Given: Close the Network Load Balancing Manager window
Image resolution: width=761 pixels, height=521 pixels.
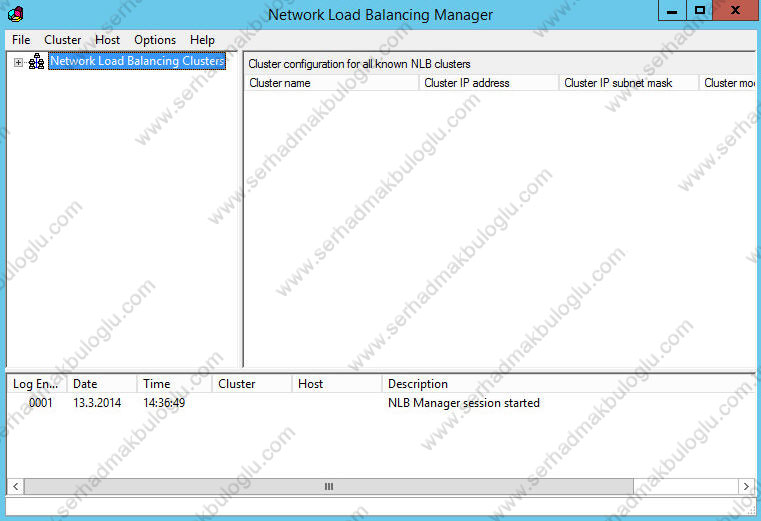Looking at the screenshot, I should (x=736, y=11).
